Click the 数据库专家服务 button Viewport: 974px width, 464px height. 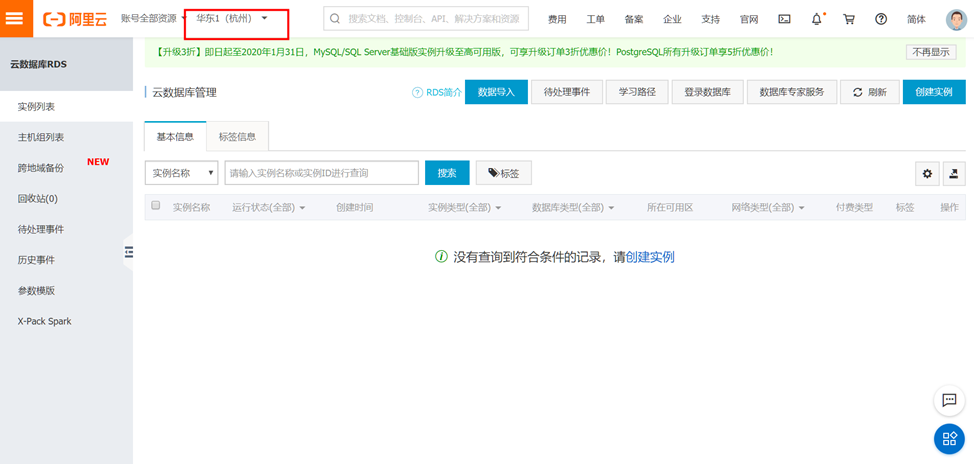click(792, 92)
